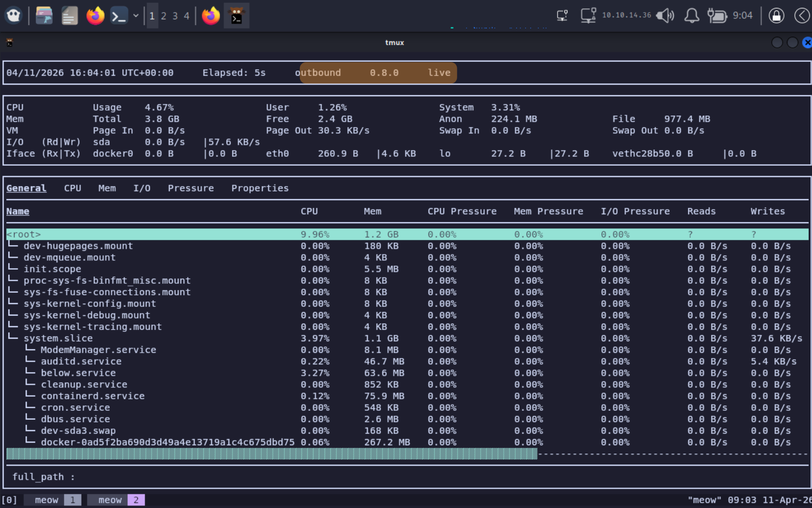Switch to tmux window meow 2
The image size is (812, 508).
(x=116, y=500)
